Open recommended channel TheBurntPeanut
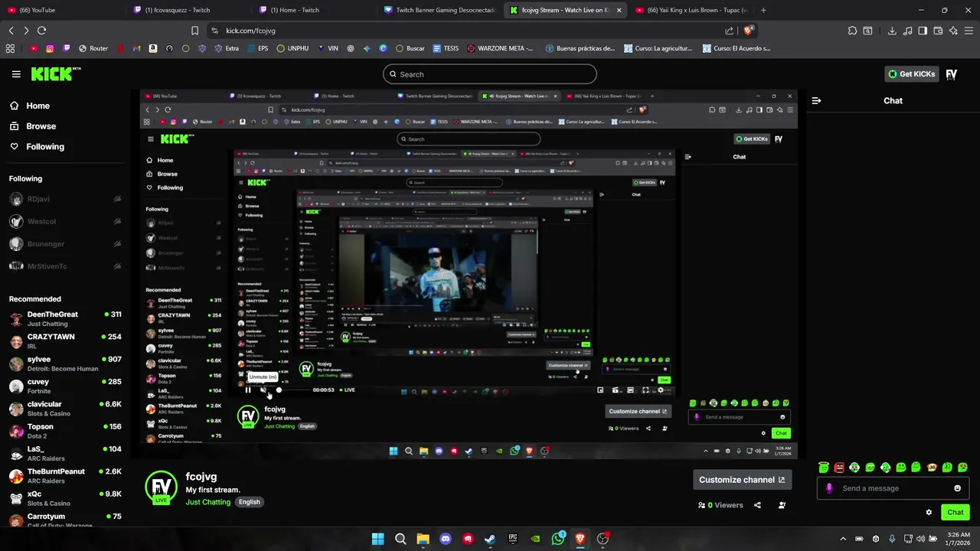 point(64,476)
